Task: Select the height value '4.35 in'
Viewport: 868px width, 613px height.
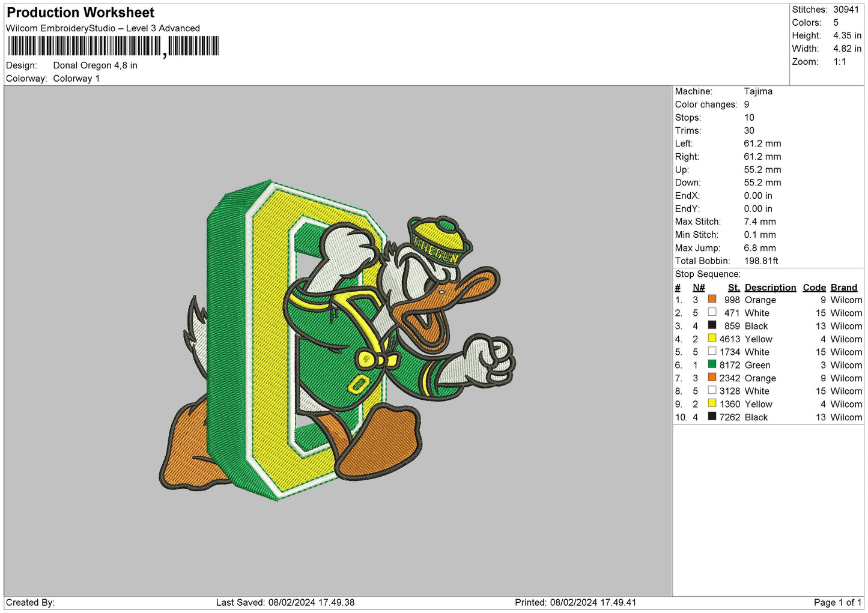Action: coord(847,35)
